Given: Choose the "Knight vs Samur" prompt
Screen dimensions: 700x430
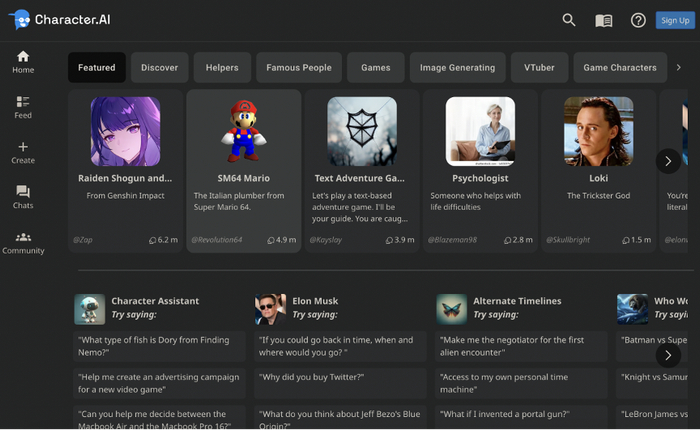Looking at the screenshot, I should coord(652,383).
